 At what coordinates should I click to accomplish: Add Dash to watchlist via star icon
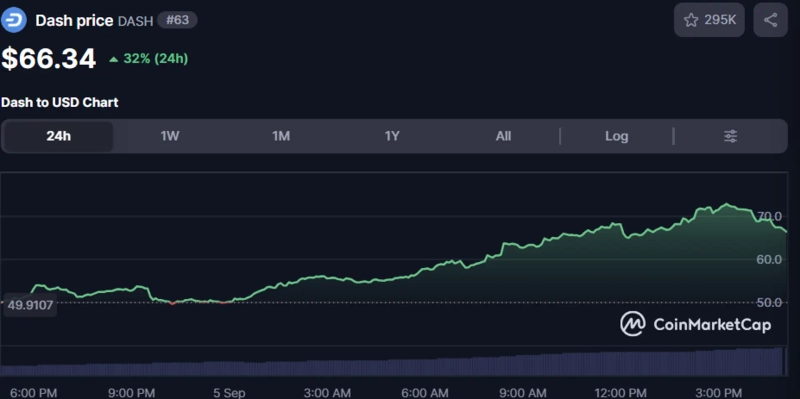pos(691,20)
